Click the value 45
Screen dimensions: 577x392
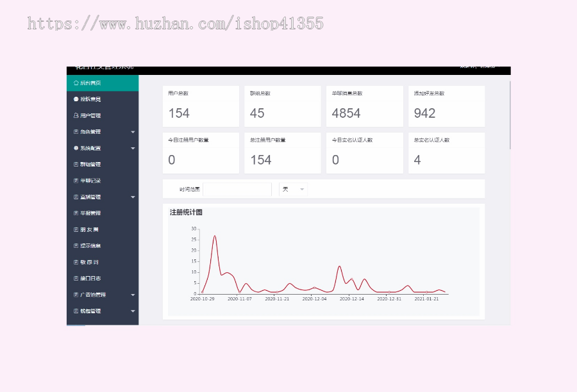(x=257, y=113)
